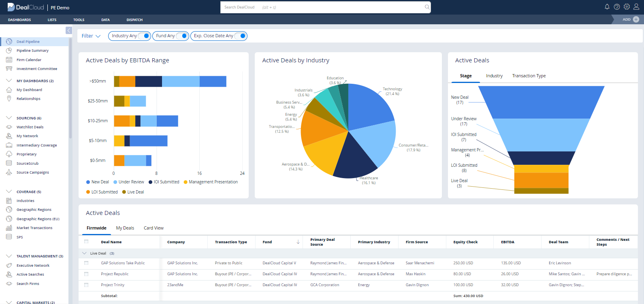644x304 pixels.
Task: Open the Project Trinity deal
Action: pyautogui.click(x=113, y=285)
